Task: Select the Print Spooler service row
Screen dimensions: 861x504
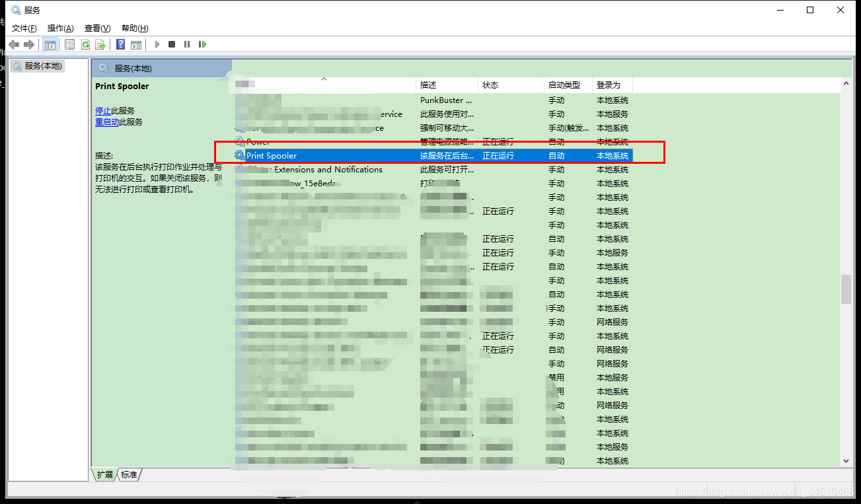Action: click(433, 155)
